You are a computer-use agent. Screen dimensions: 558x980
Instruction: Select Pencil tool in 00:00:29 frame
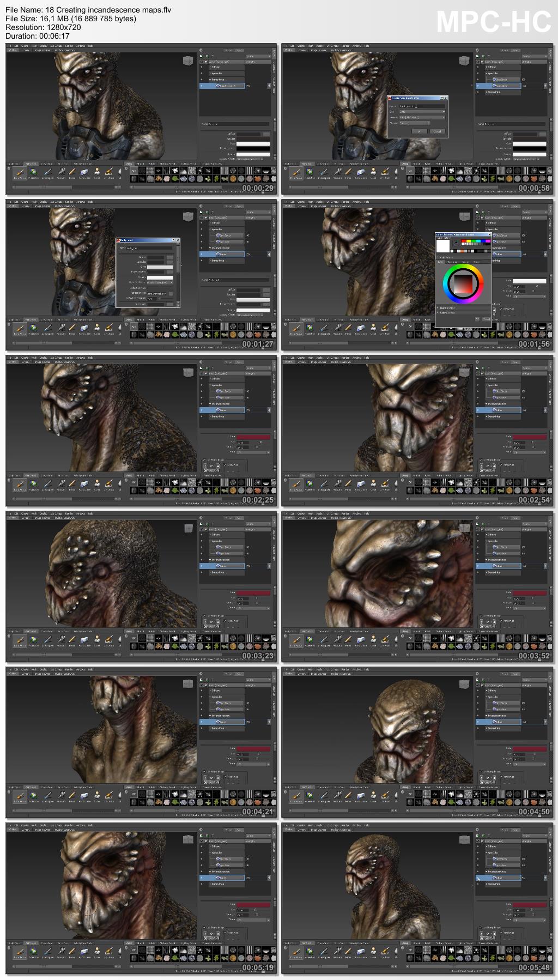coord(72,172)
